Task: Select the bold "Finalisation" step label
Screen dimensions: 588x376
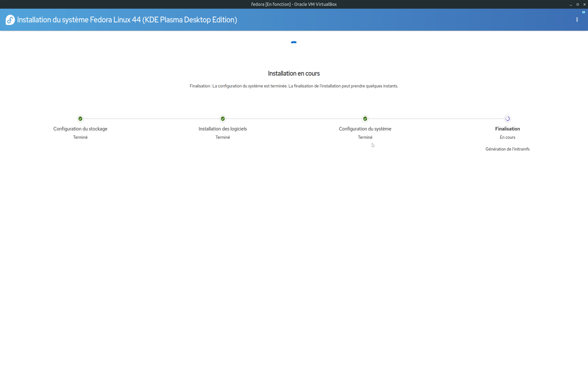Action: tap(507, 129)
